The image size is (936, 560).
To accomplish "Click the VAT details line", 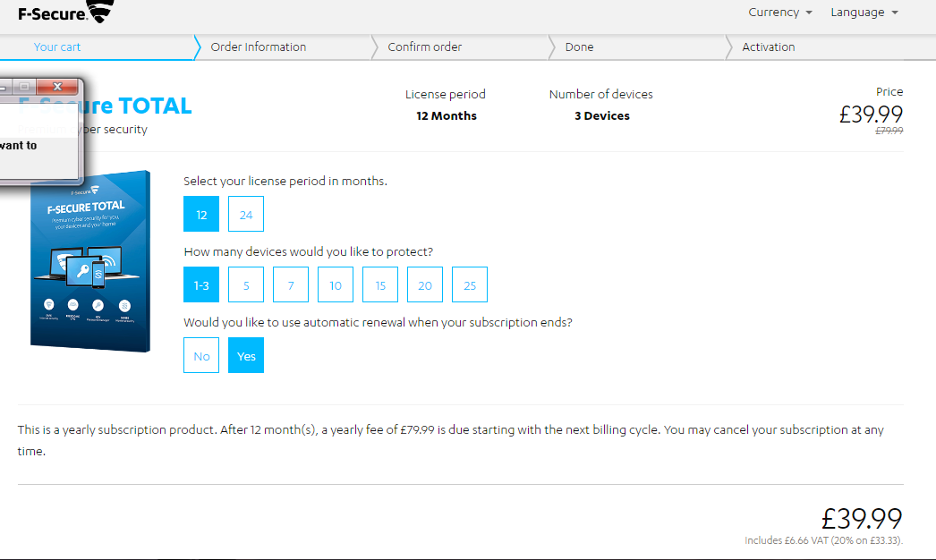I will pyautogui.click(x=824, y=540).
